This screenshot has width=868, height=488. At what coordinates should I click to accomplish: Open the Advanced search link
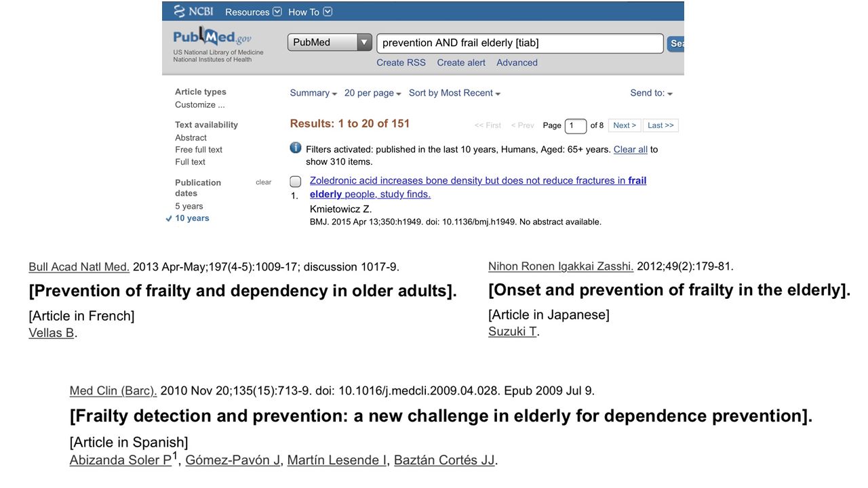click(x=517, y=62)
